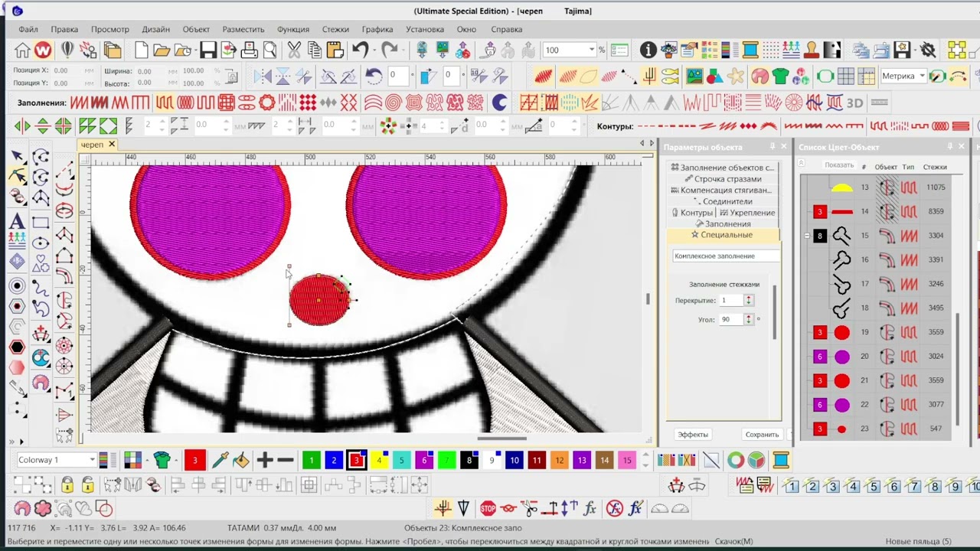Click the red STOP function icon
Screen dimensions: 980x551
(x=488, y=508)
